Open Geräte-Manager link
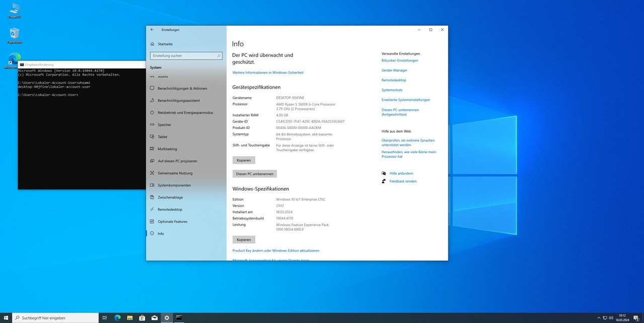 pos(394,70)
